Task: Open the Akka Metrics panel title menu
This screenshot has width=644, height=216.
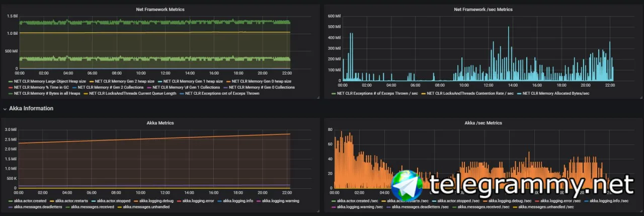Action: click(160, 122)
